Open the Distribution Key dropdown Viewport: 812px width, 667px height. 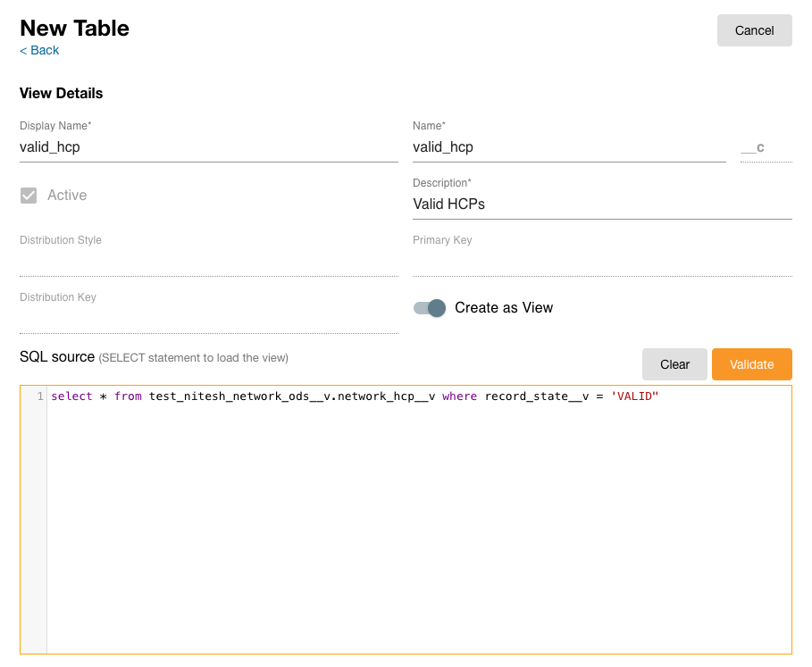208,319
